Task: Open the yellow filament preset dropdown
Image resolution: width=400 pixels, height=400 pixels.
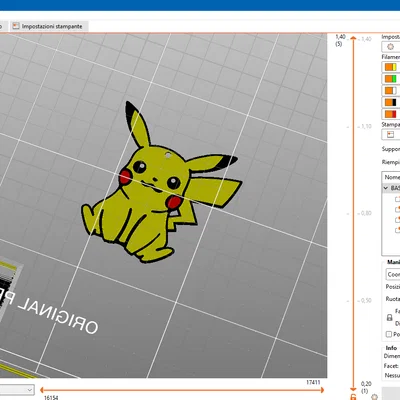Action: [x=391, y=67]
